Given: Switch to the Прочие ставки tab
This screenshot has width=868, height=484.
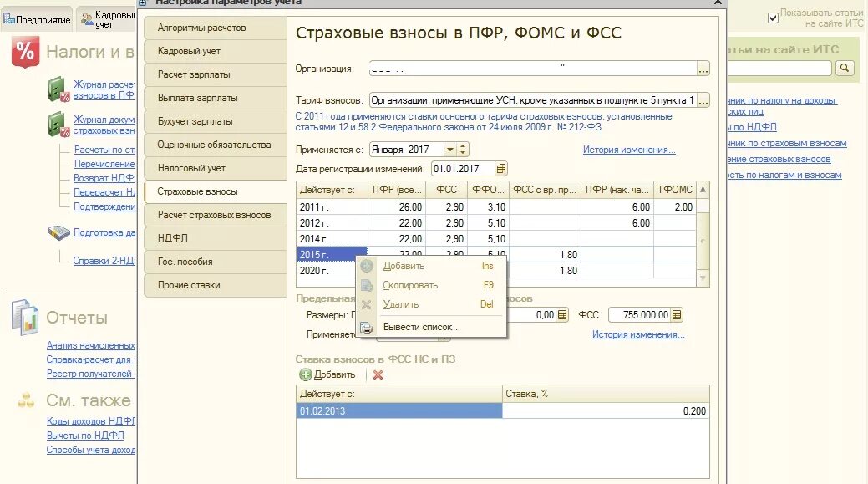Looking at the screenshot, I should coord(216,285).
